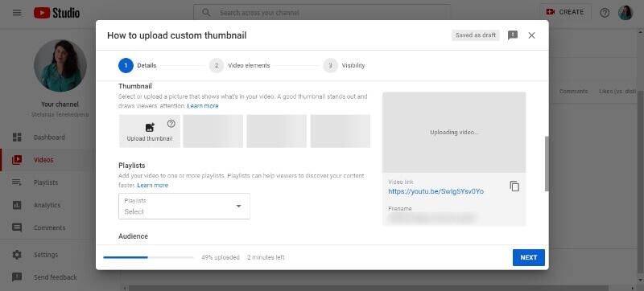
Task: Select the third auto-generated thumbnail placeholder
Action: coord(340,131)
